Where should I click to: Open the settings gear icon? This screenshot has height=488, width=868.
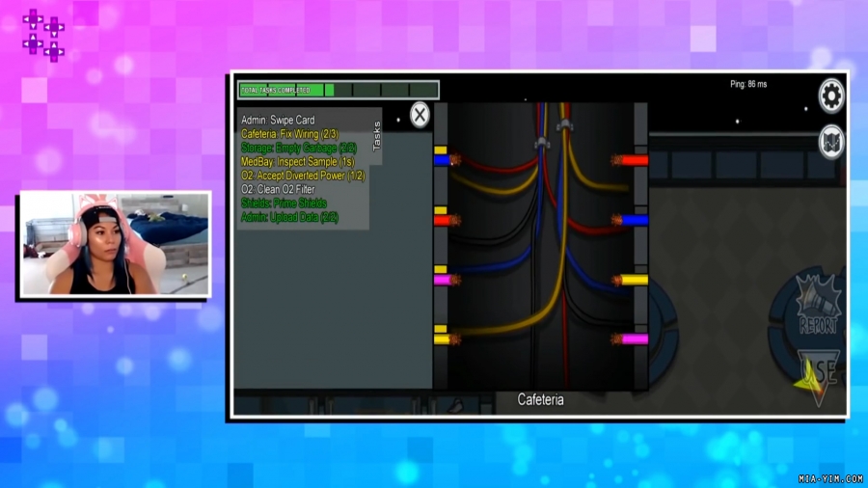tap(831, 96)
